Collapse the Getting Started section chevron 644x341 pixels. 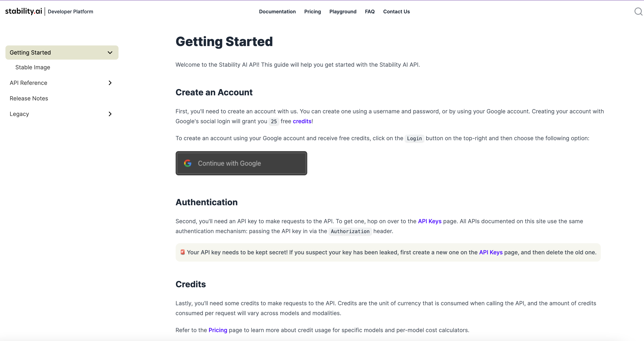[x=110, y=53]
